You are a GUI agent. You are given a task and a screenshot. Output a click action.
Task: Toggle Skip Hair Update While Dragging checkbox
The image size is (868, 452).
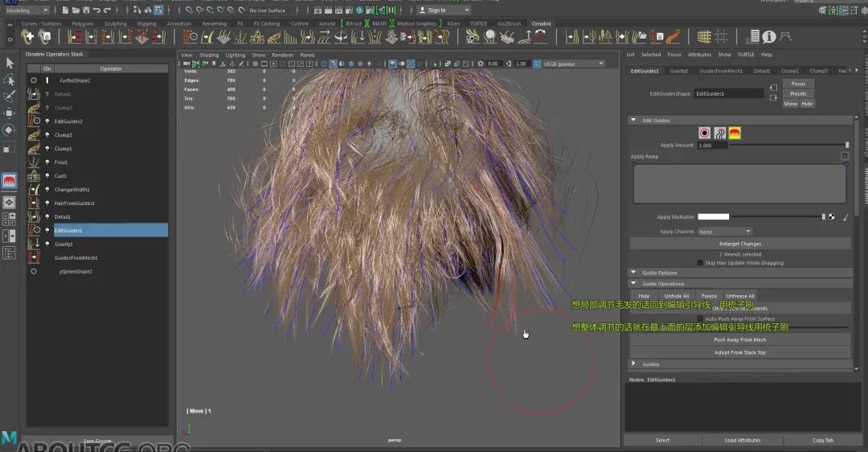click(699, 263)
